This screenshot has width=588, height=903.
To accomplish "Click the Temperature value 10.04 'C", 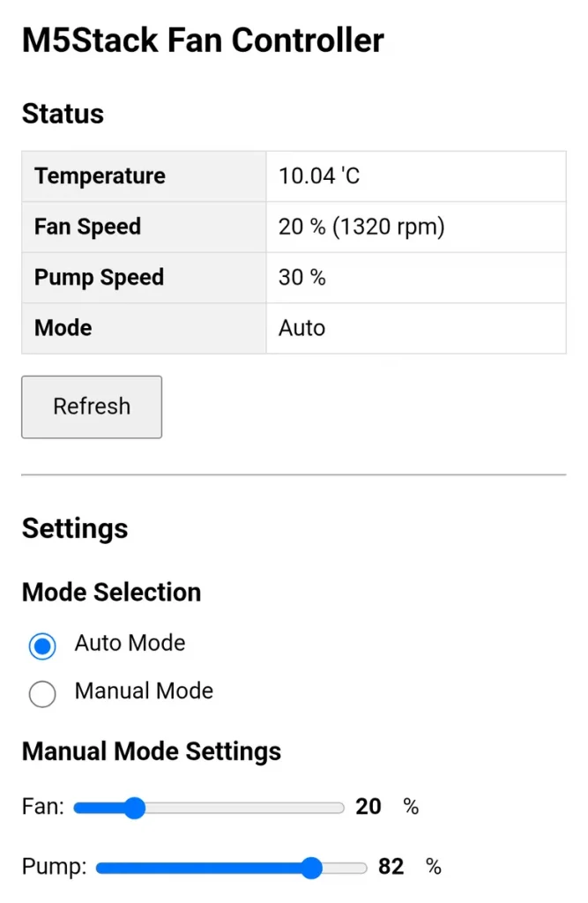I will coord(319,176).
